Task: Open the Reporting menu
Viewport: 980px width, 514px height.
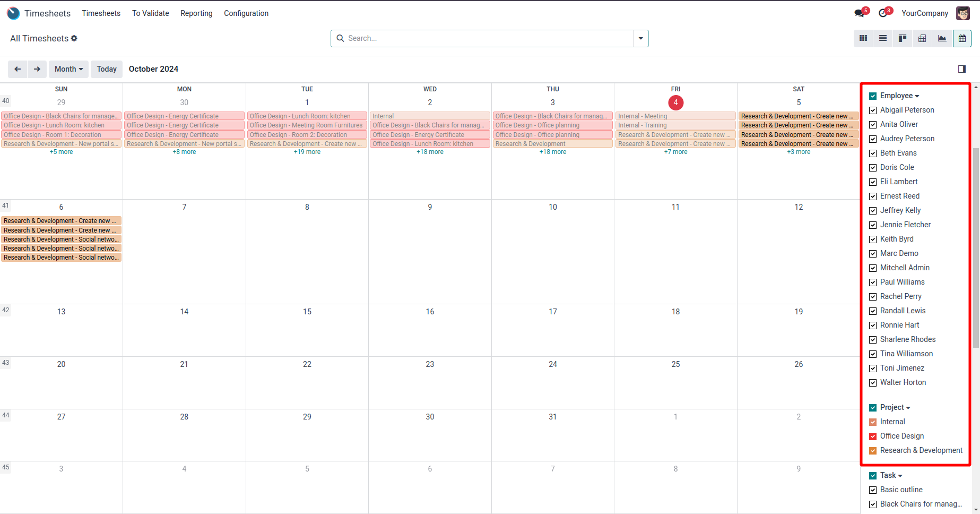Action: pos(196,13)
